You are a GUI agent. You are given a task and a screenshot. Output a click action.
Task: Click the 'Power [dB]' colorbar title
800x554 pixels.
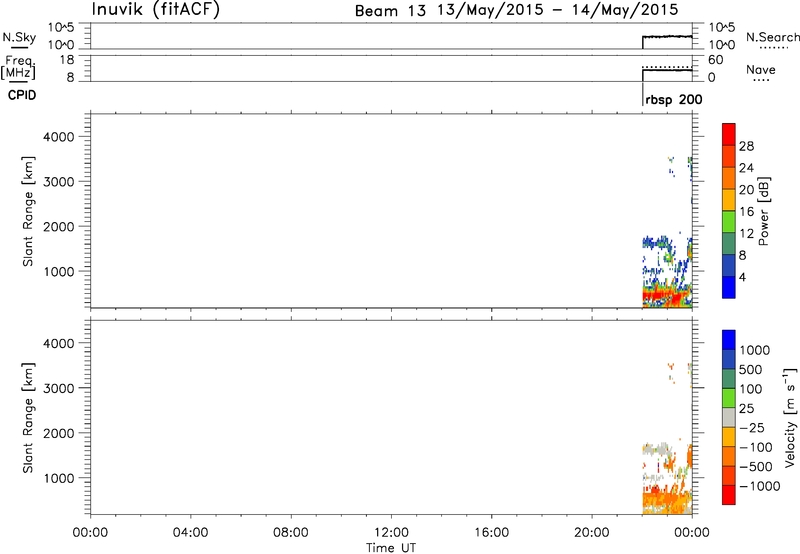pyautogui.click(x=763, y=211)
